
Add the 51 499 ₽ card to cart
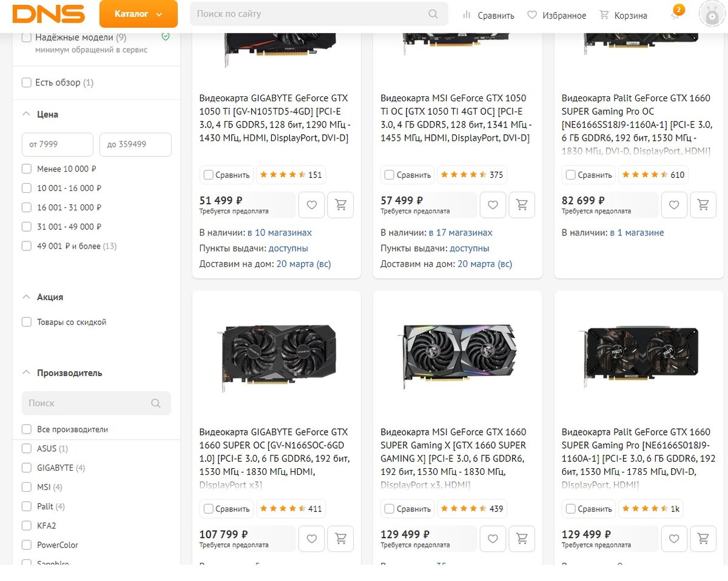340,205
